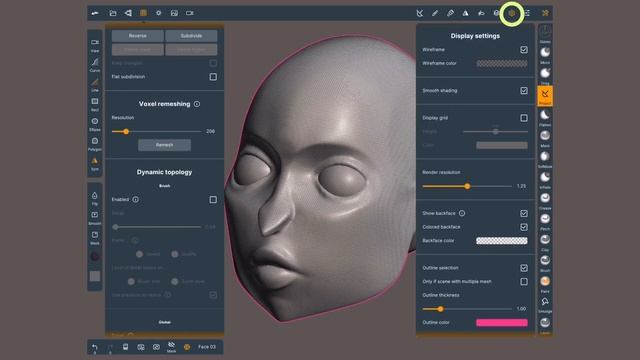640x360 pixels.
Task: Select the Rect shape tool
Action: [x=95, y=104]
